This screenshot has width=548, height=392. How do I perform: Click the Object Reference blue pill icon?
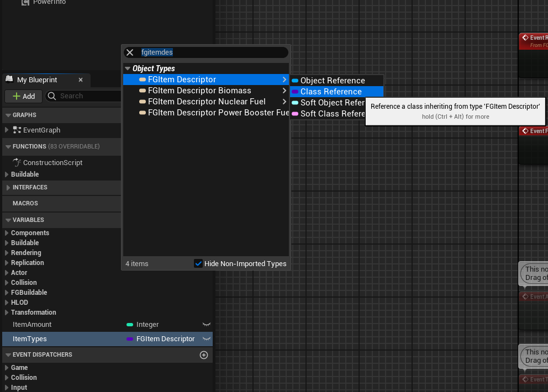[x=295, y=81]
